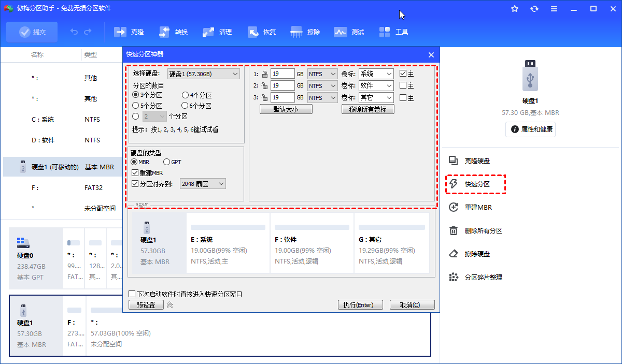Open the 其它 volume label dropdown

(x=376, y=97)
